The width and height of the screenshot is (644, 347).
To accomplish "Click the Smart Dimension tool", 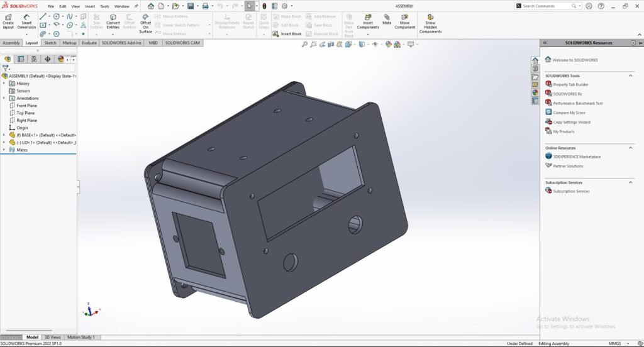I will click(x=26, y=21).
